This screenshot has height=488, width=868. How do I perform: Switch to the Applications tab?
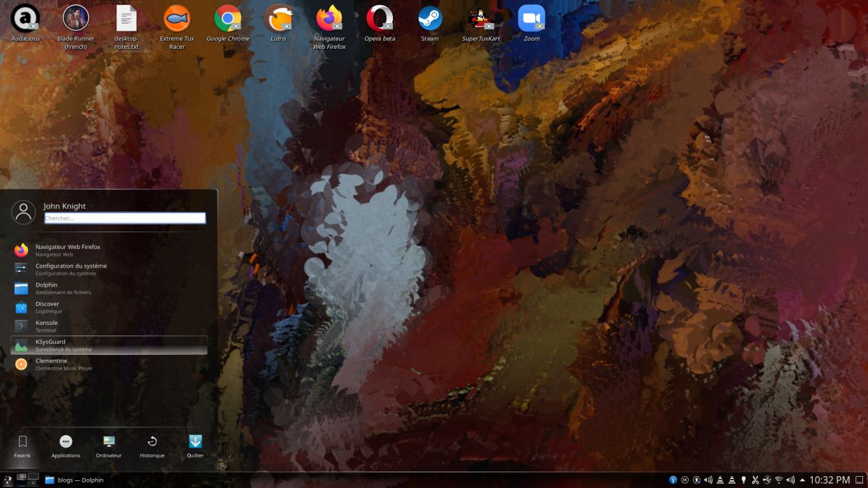coord(66,446)
